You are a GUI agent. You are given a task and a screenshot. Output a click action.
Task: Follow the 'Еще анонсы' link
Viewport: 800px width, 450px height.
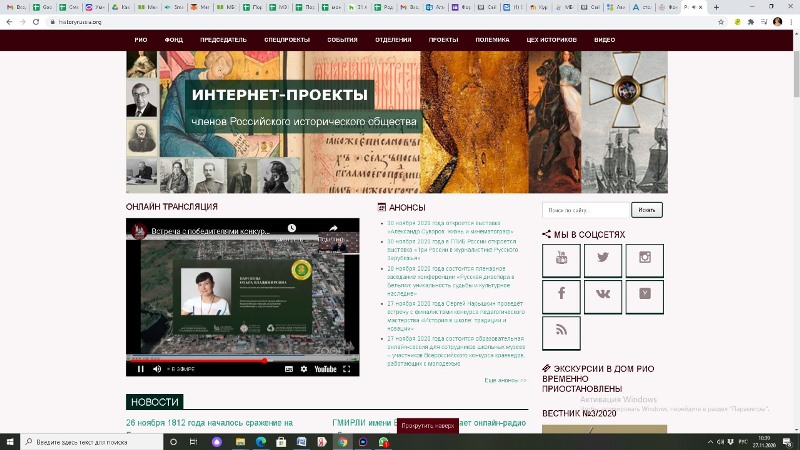[x=505, y=380]
